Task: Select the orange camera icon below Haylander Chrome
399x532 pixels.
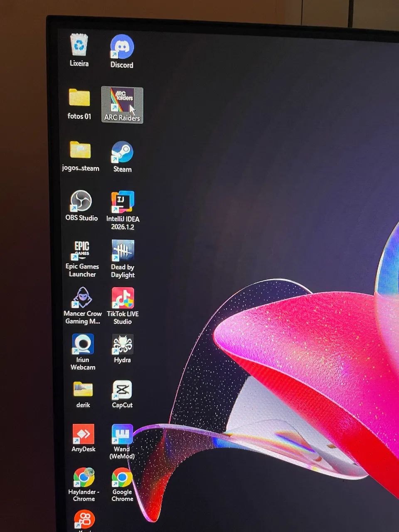Action: click(84, 520)
